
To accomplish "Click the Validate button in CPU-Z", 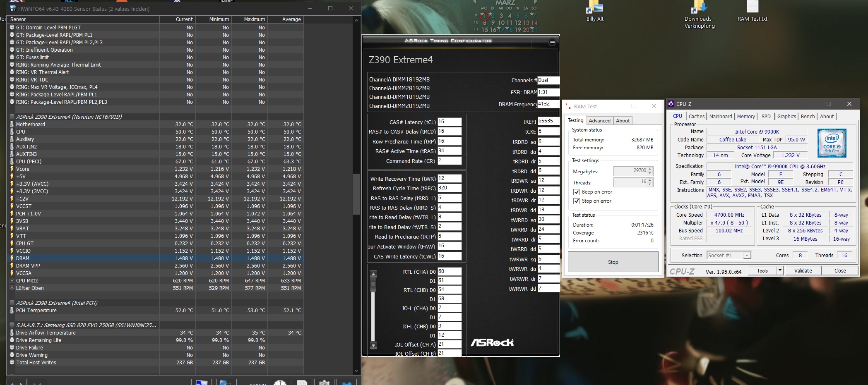I will click(803, 271).
